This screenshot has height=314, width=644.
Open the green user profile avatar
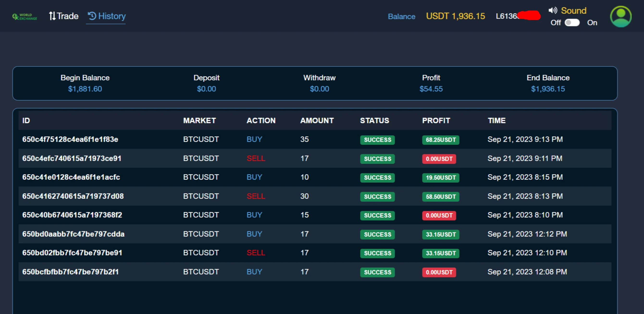tap(620, 17)
